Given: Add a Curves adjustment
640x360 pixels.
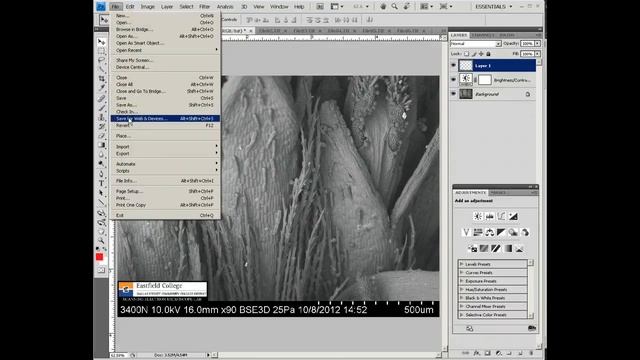Looking at the screenshot, I should tap(501, 216).
